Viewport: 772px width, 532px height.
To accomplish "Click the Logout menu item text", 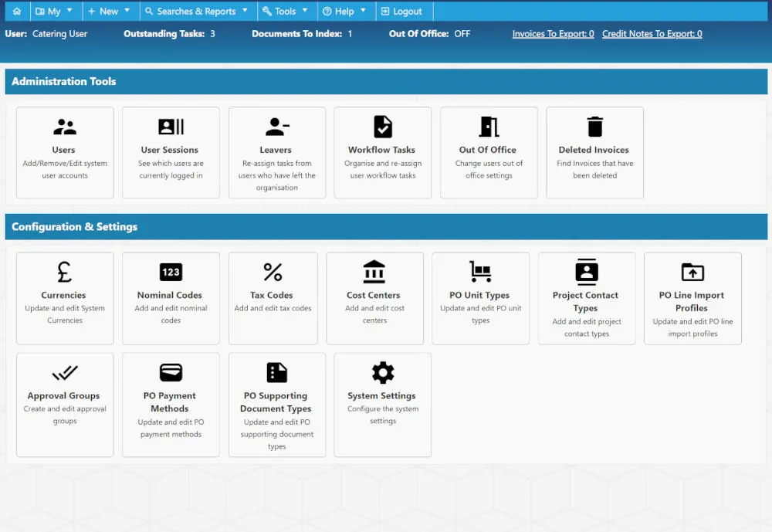I will [x=408, y=12].
